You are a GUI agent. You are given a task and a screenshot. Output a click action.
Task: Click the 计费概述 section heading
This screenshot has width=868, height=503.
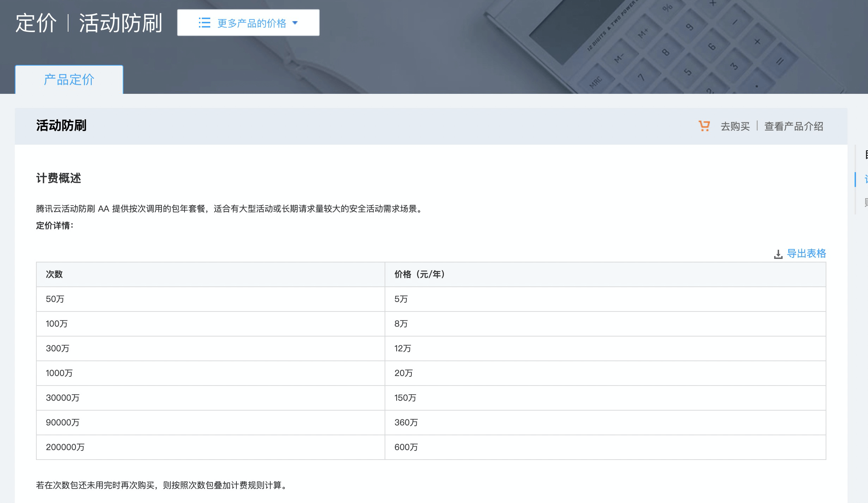coord(59,178)
